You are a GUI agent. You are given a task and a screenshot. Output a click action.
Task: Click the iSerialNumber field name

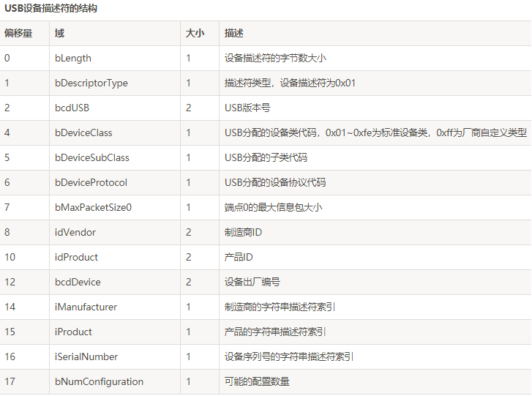86,356
